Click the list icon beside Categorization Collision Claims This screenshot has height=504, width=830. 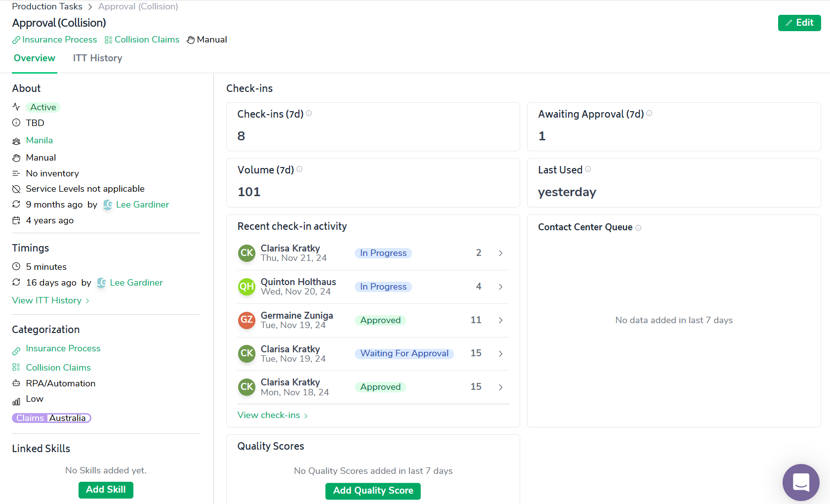[x=16, y=367]
